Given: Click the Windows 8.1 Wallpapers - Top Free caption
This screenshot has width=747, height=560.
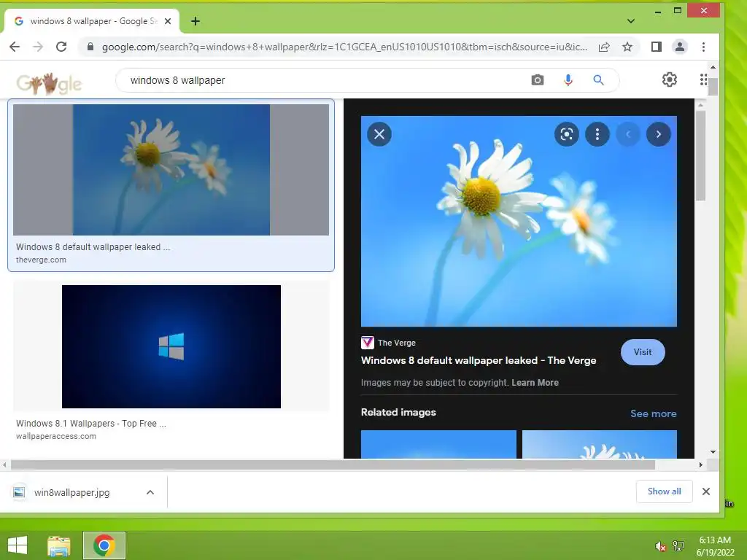Looking at the screenshot, I should point(91,424).
